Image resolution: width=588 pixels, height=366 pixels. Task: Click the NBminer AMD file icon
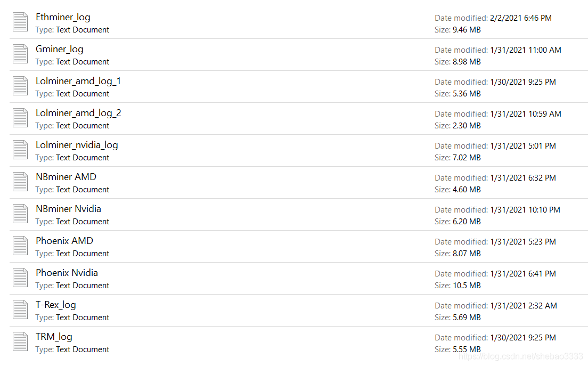click(20, 182)
